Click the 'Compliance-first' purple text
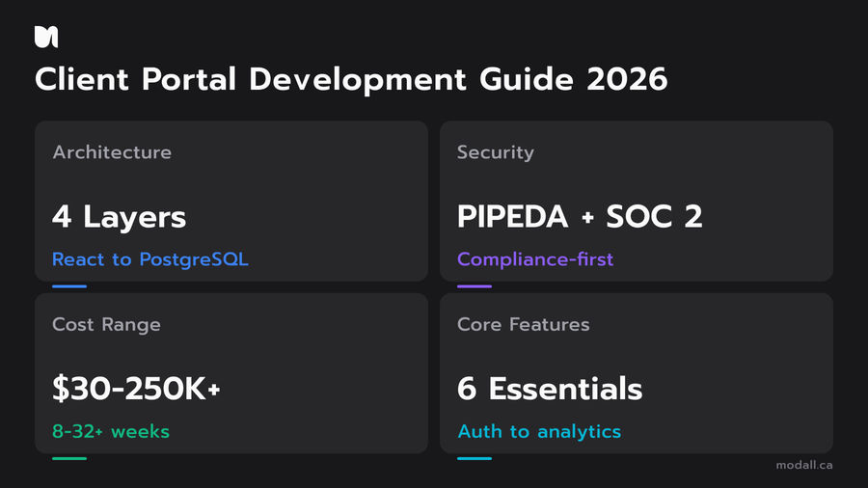This screenshot has width=868, height=488. tap(535, 259)
